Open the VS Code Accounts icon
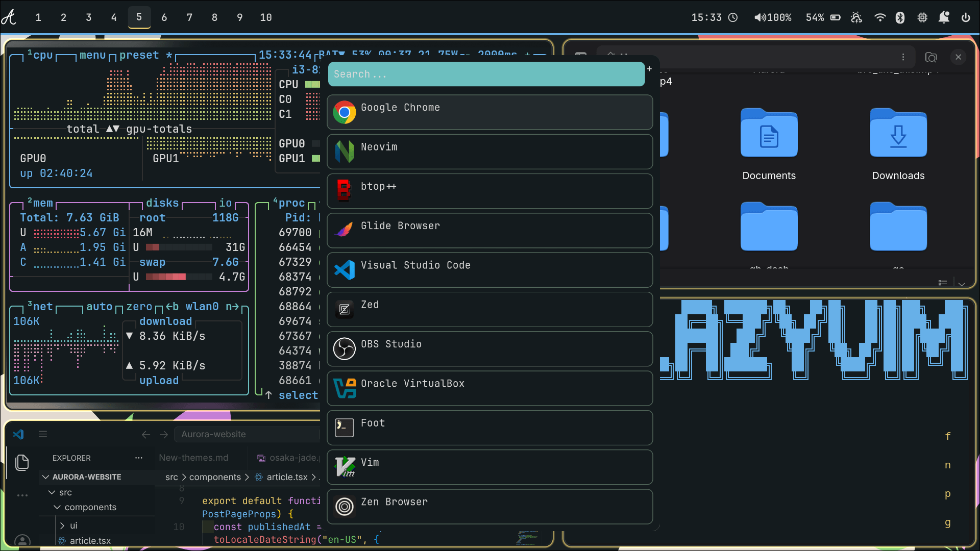980x551 pixels. tap(22, 540)
